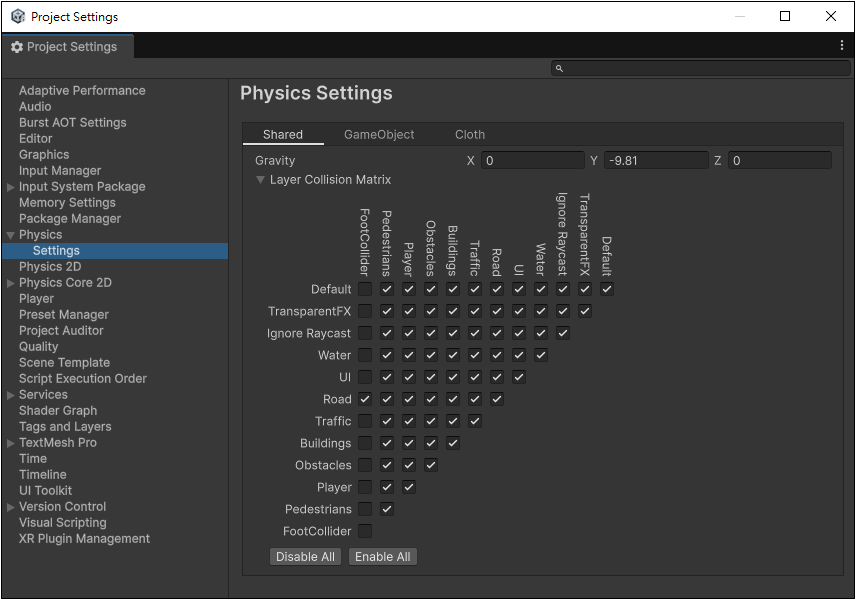The height and width of the screenshot is (600, 856).
Task: Open Time settings
Action: [x=33, y=459]
